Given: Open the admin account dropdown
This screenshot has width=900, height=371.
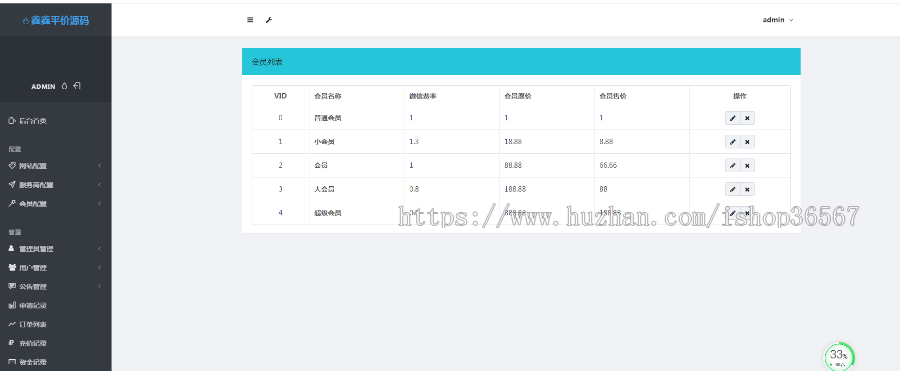Looking at the screenshot, I should coord(778,20).
